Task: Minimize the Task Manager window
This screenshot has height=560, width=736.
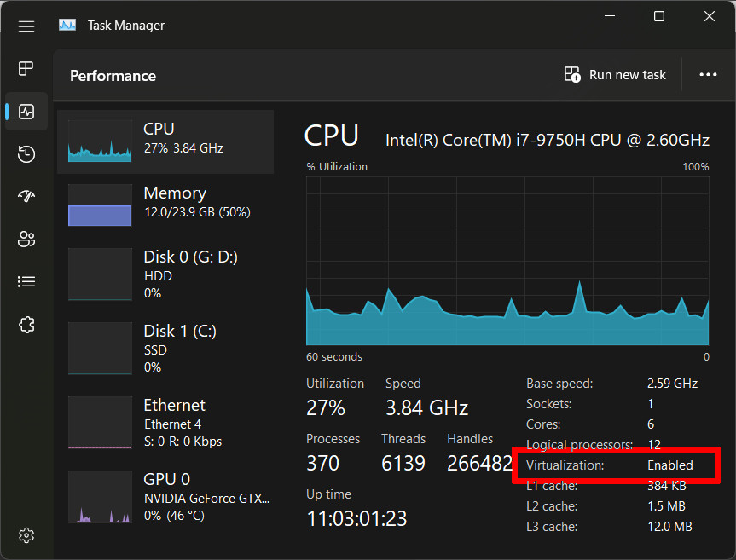Action: [610, 16]
